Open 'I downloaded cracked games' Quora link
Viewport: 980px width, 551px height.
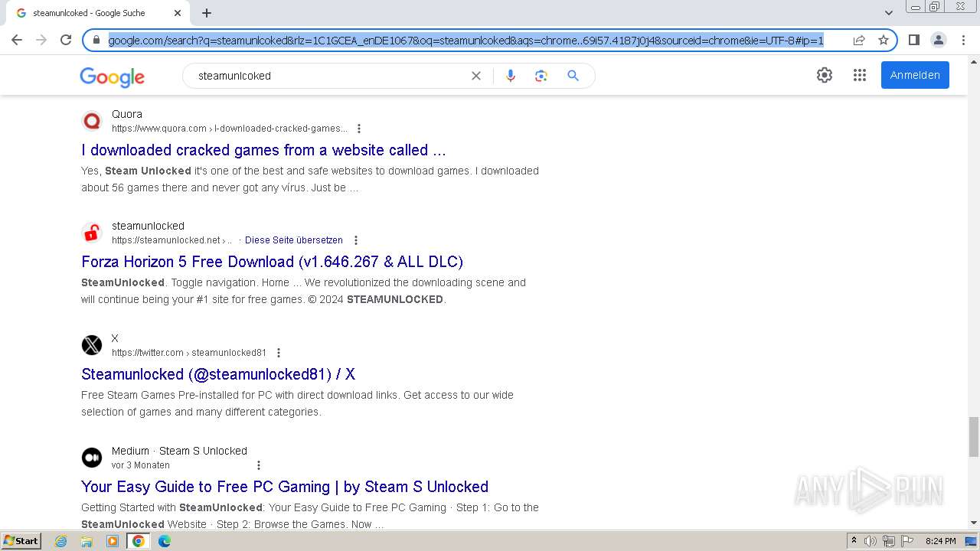263,150
